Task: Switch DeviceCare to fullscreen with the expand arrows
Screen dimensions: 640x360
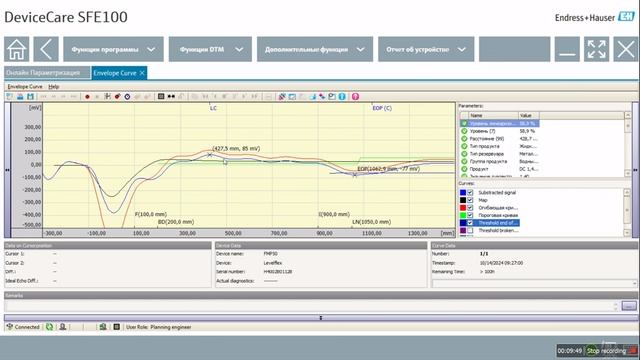Action: coord(596,49)
